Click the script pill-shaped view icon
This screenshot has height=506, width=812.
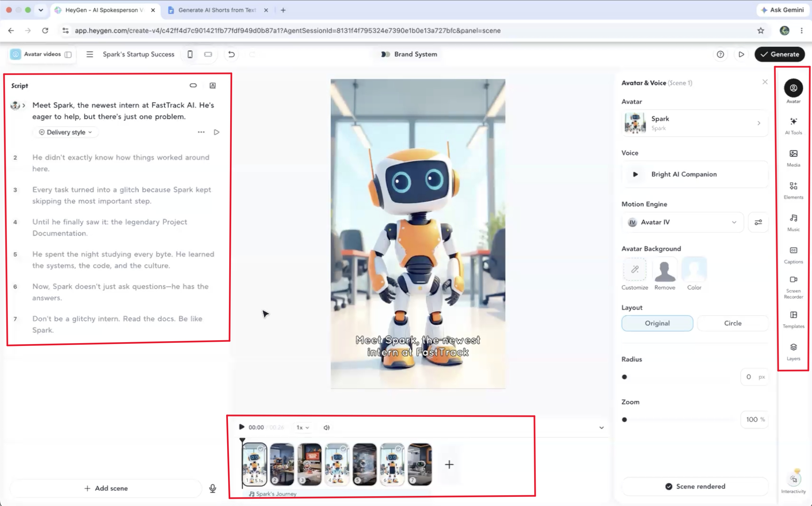coord(193,85)
